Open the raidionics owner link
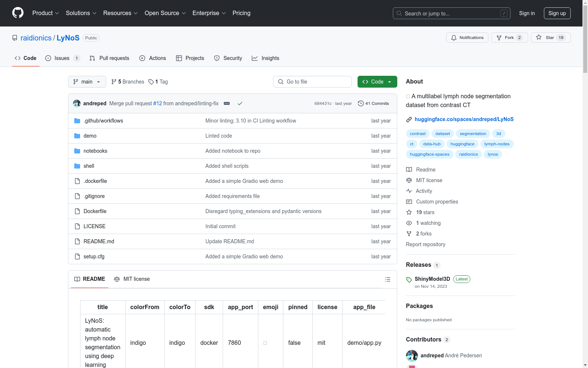The width and height of the screenshot is (588, 368). pos(36,38)
